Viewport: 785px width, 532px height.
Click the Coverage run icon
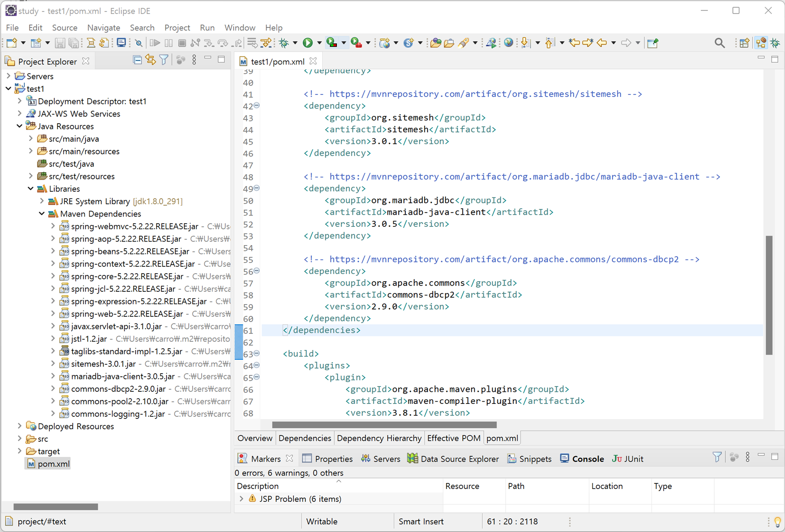coord(332,43)
